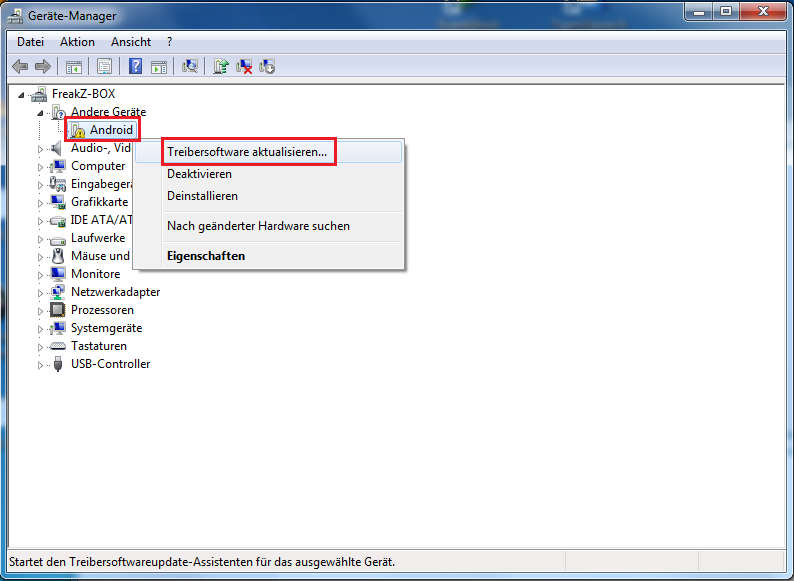Minimize the Geräte-Manager window
The width and height of the screenshot is (794, 581).
[x=699, y=12]
